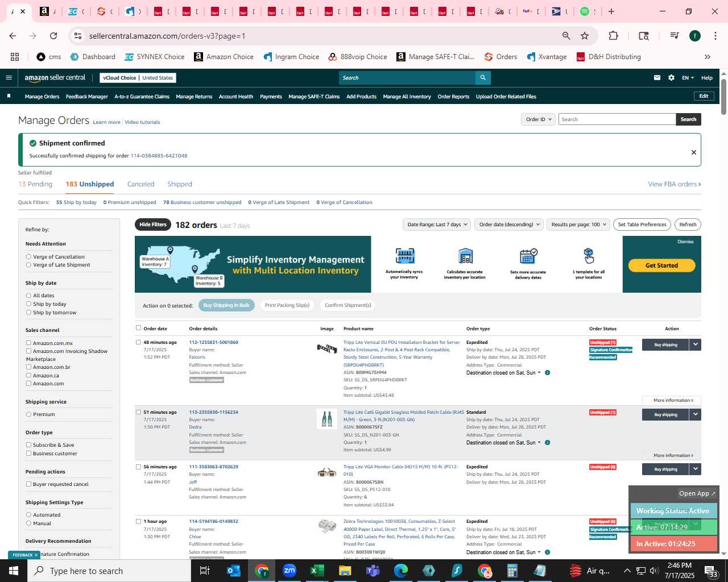Click Set Table Preferences button
Viewport: 728px width, 582px height.
[642, 225]
